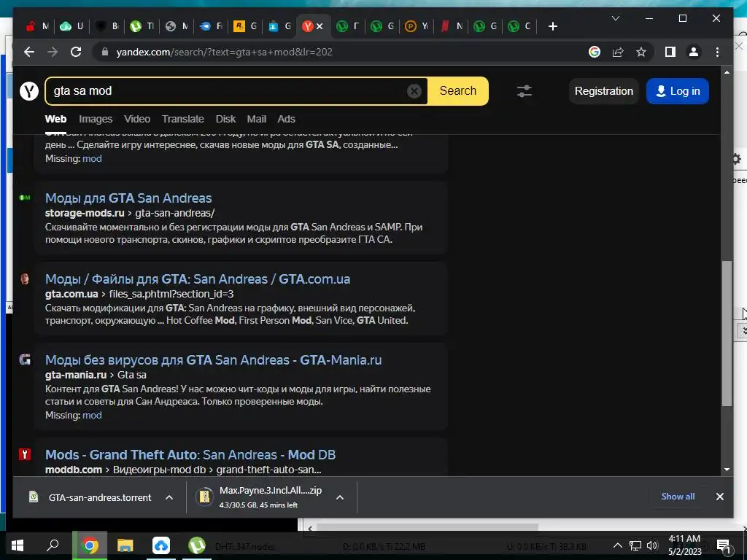Reload the Yandex search page
The width and height of the screenshot is (747, 560).
[76, 52]
